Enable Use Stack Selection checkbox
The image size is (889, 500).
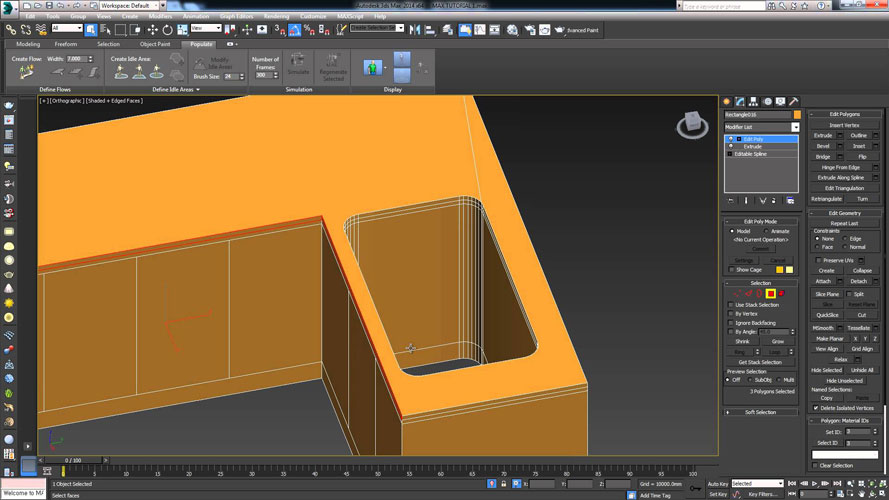click(731, 305)
